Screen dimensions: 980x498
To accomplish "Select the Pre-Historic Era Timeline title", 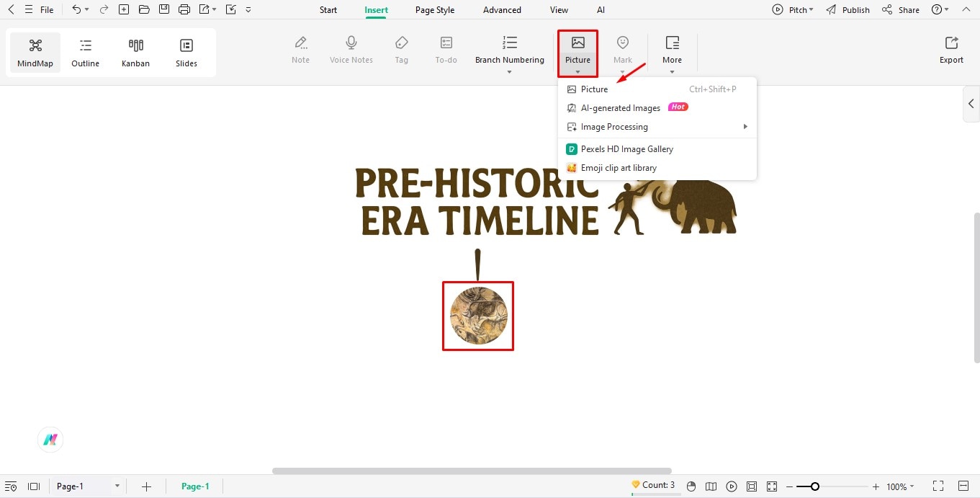I will pyautogui.click(x=477, y=202).
